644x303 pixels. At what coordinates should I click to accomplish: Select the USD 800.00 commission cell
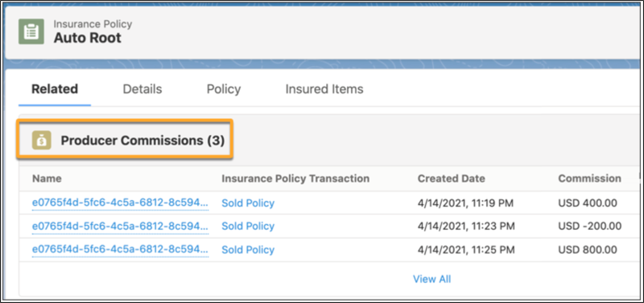point(588,250)
